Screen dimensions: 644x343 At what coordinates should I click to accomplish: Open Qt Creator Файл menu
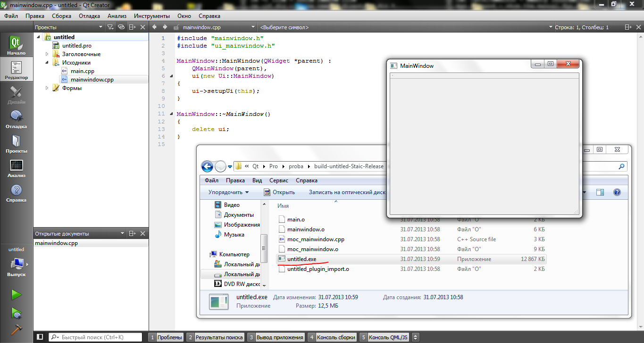pos(11,16)
